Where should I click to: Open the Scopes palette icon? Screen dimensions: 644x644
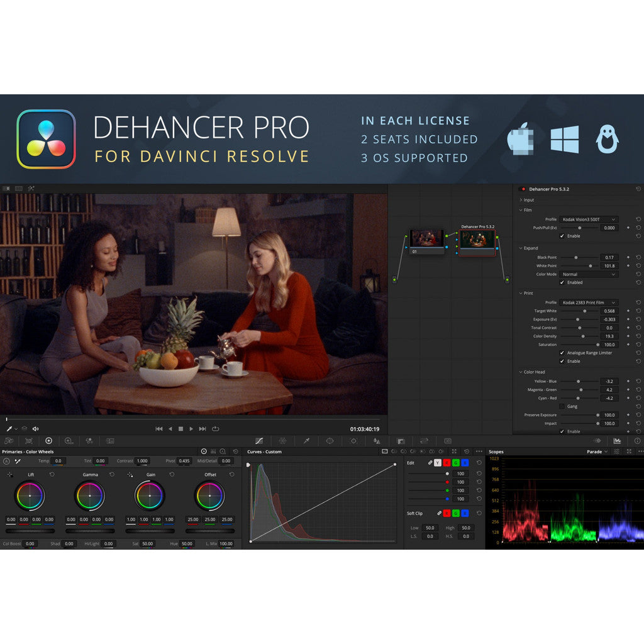617,441
